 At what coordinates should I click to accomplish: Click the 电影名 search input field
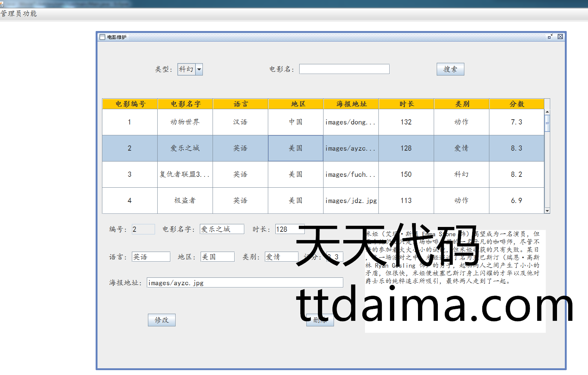344,69
